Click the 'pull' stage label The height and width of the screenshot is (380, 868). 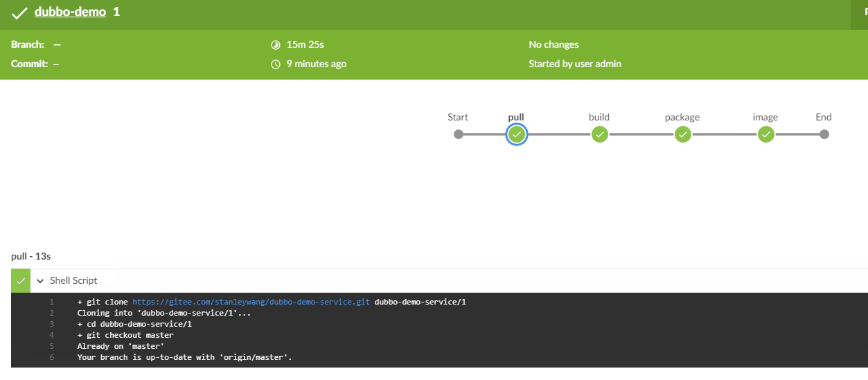(x=516, y=117)
